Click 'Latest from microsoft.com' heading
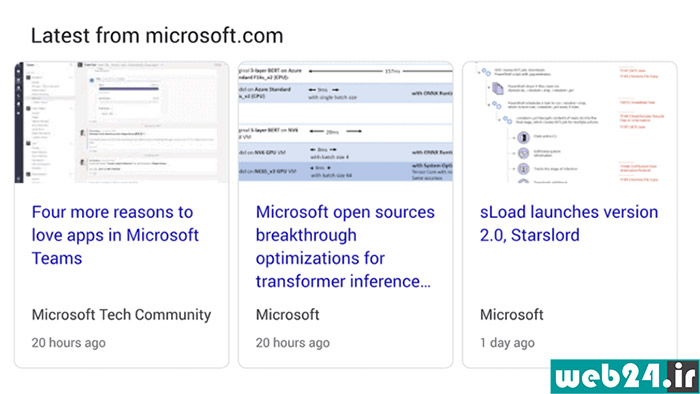 157,35
